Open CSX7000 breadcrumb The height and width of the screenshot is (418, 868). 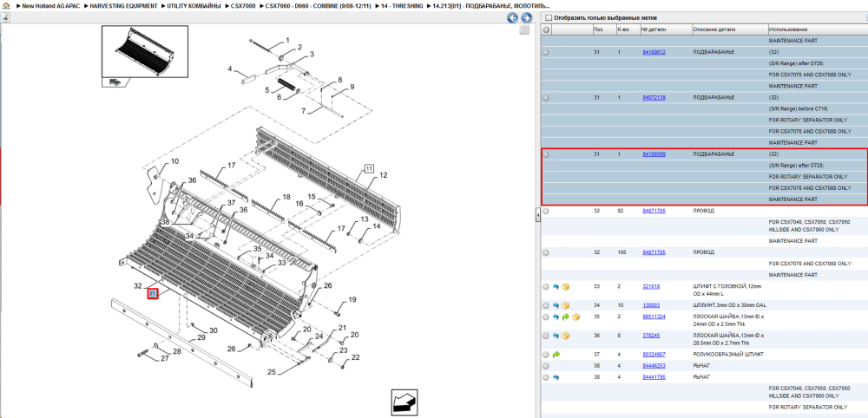(x=243, y=5)
